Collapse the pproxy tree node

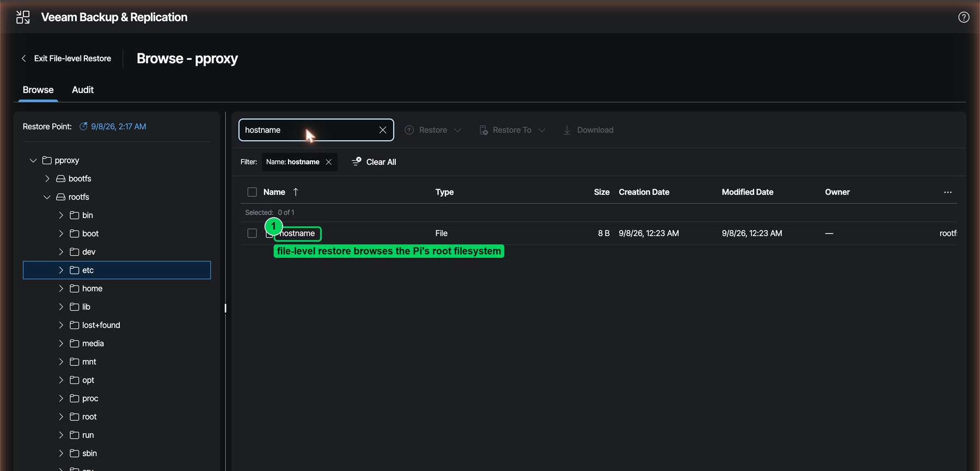pyautogui.click(x=33, y=160)
